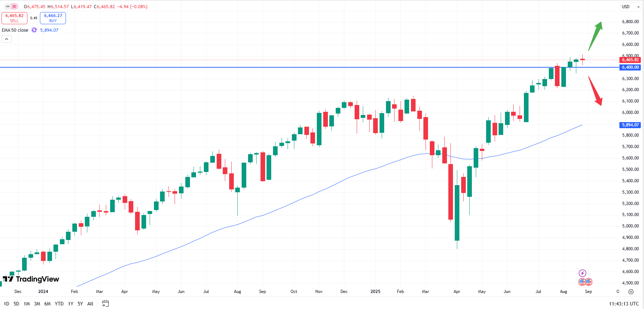Image resolution: width=644 pixels, height=309 pixels.
Task: Open chart settings hexagon gear icon
Action: pos(631,292)
